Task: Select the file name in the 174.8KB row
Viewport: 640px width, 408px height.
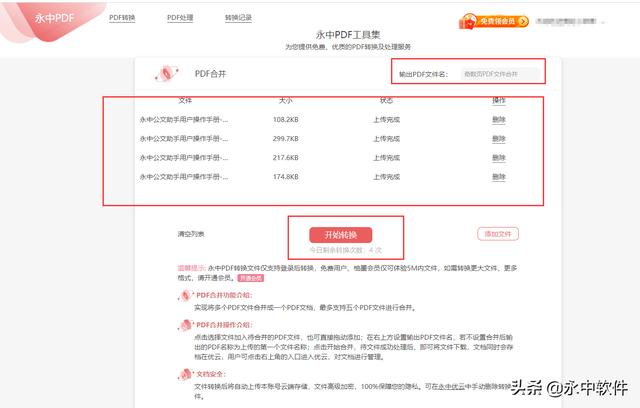Action: [x=184, y=177]
